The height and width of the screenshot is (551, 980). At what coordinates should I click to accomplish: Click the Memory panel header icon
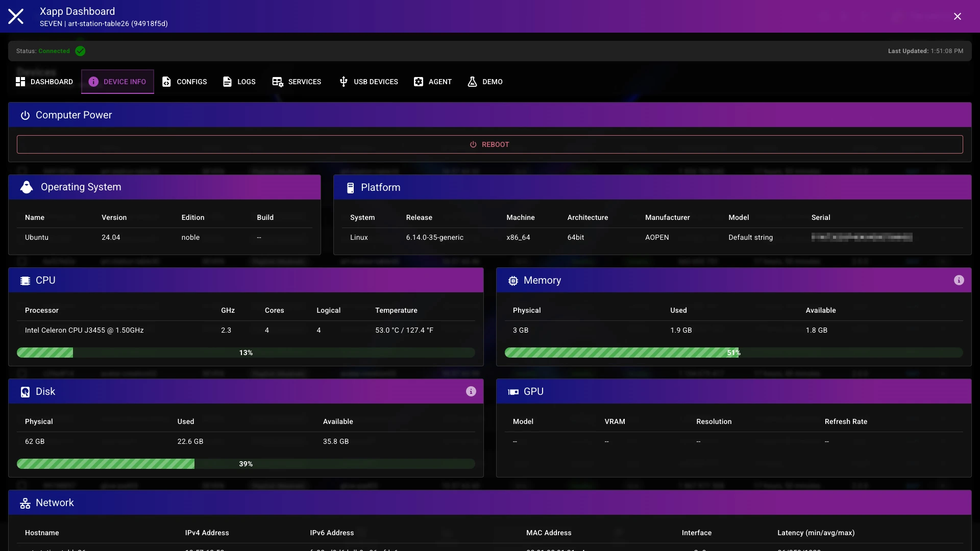coord(513,281)
